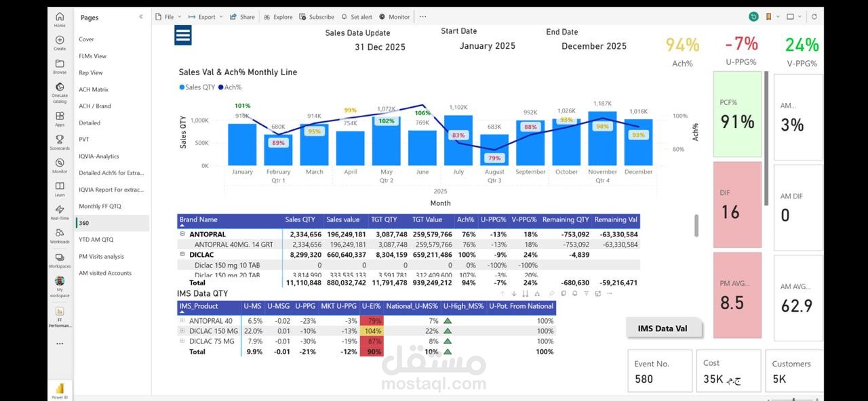Click the bookmark icon in top bar
This screenshot has height=401, width=868.
(768, 16)
